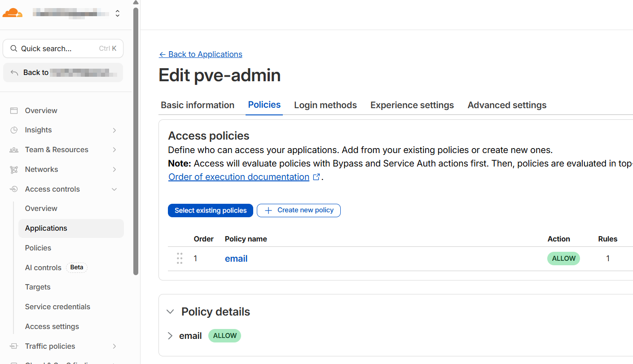633x364 pixels.
Task: Select the Policies tab
Action: coord(264,105)
